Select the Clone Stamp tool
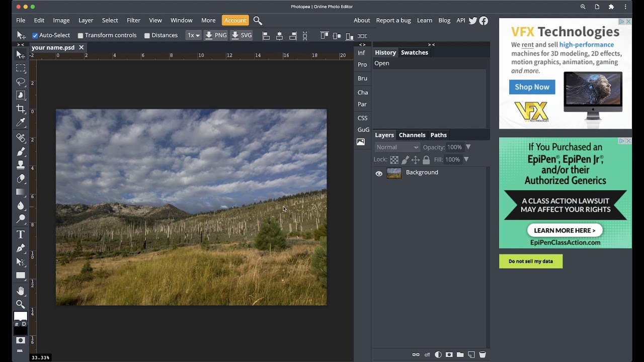The image size is (644, 362). pos(21,164)
